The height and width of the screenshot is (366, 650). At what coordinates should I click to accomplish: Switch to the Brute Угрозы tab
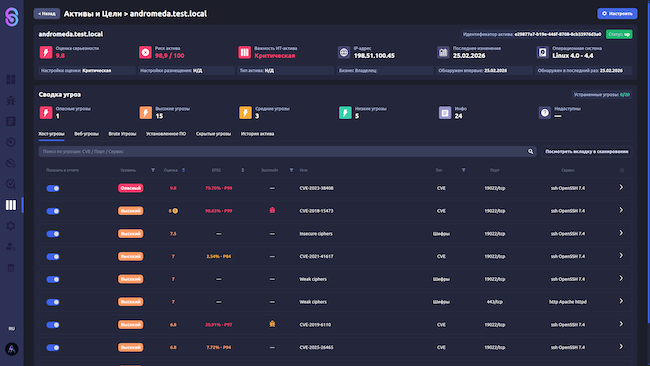(122, 134)
